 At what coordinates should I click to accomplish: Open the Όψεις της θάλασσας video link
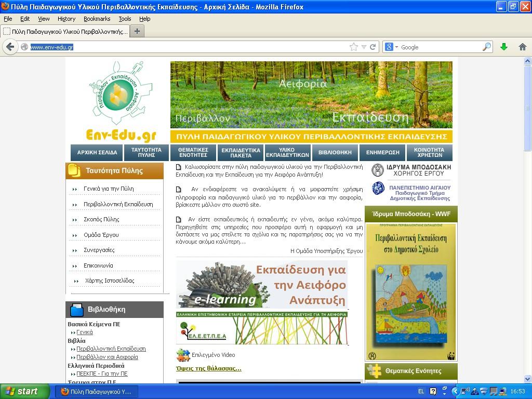pyautogui.click(x=209, y=368)
